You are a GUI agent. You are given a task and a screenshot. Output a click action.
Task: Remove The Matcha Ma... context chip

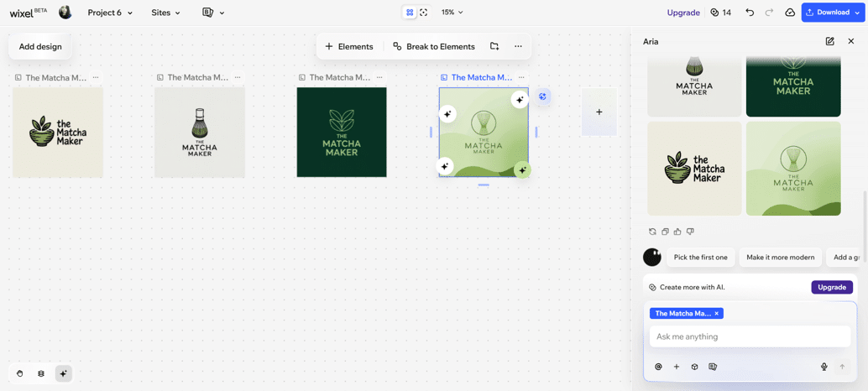coord(716,314)
